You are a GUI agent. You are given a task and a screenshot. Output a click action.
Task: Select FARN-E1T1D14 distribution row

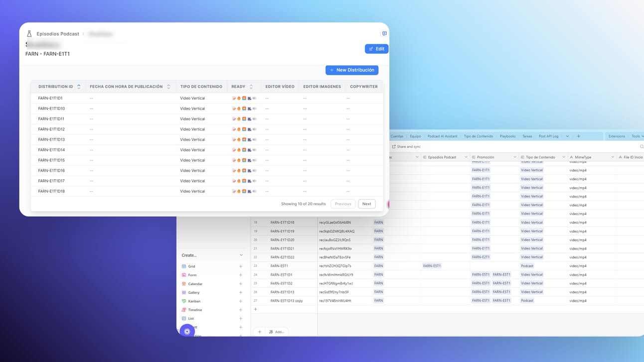[x=207, y=150]
